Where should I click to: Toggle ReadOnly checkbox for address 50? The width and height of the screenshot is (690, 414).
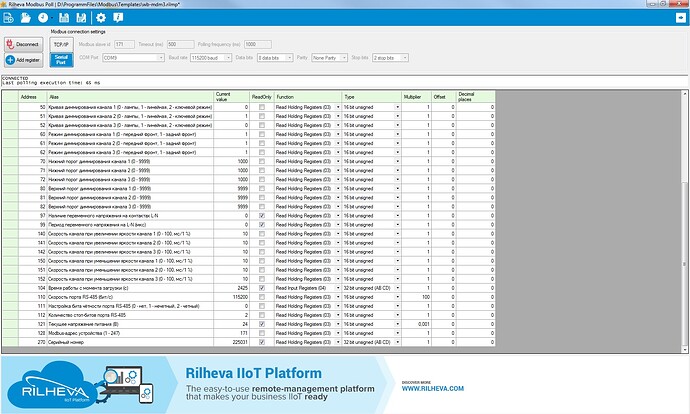(x=262, y=107)
